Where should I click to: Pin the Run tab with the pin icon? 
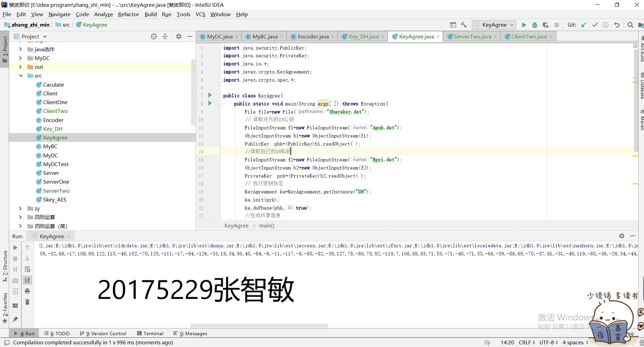15,319
